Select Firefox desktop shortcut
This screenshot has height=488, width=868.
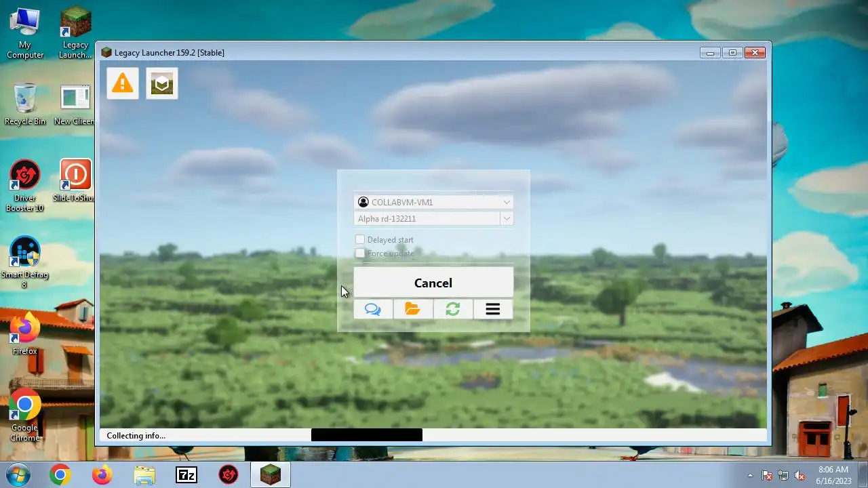(25, 333)
